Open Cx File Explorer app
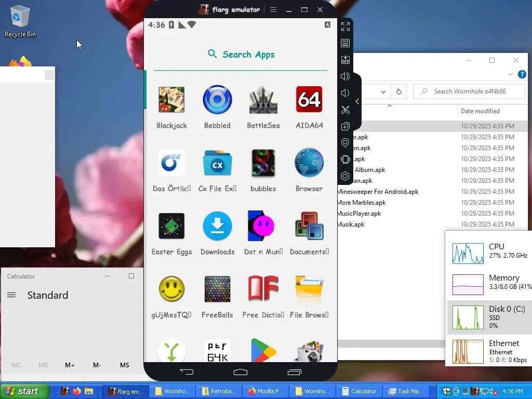Screen dimensions: 532x399 (217, 163)
